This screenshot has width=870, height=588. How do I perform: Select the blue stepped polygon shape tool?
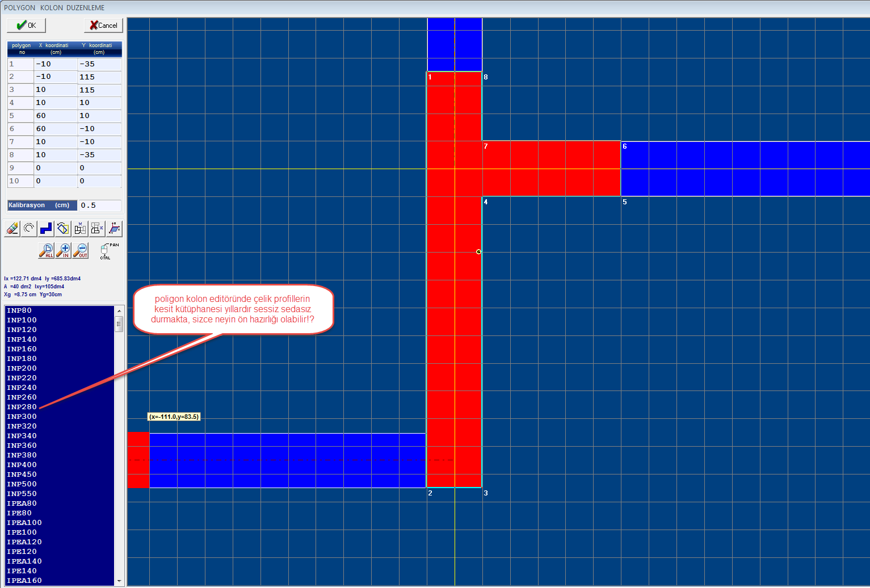[46, 229]
